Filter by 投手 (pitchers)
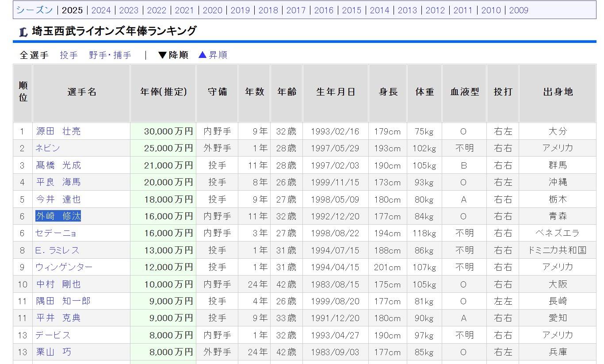 69,55
